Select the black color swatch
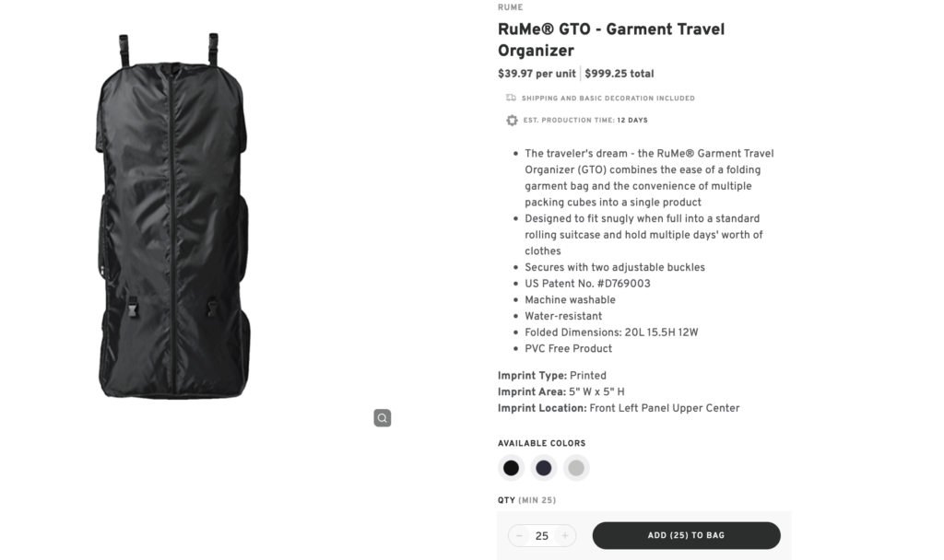Viewport: 944px width, 560px height. pos(511,468)
